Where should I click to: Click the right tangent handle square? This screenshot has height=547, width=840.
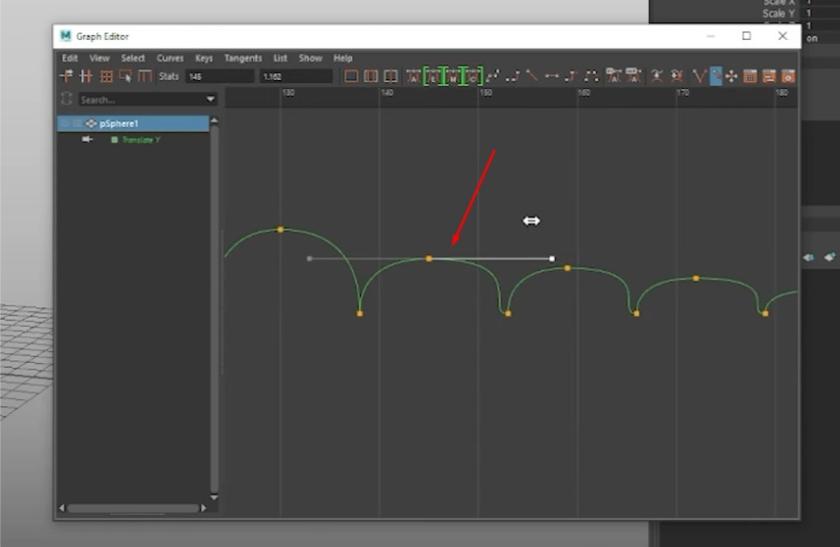pos(552,259)
